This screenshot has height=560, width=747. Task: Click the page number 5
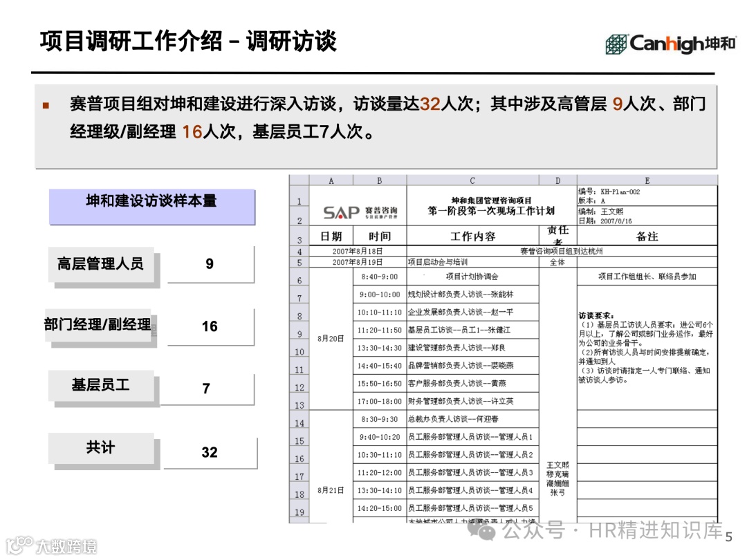(x=728, y=536)
